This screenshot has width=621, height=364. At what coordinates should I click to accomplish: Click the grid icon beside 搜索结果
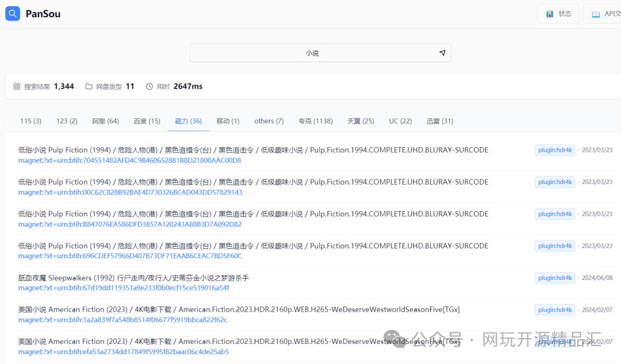(16, 86)
